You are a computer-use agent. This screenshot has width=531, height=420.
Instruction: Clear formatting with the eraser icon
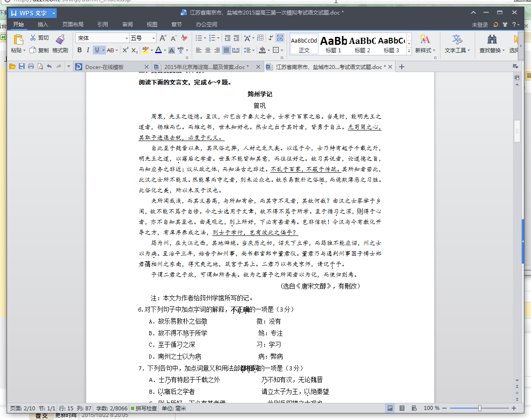(185, 38)
